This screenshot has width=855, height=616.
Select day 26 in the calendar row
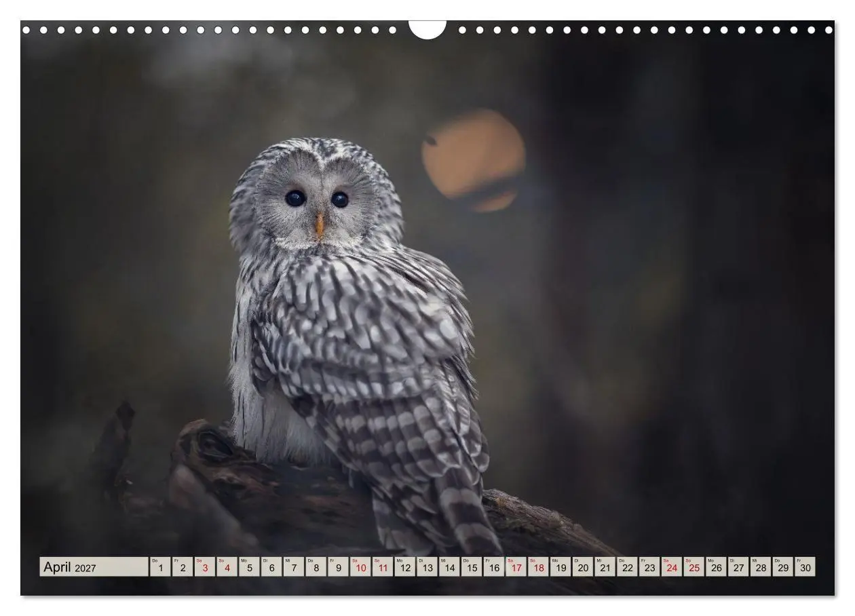[716, 567]
